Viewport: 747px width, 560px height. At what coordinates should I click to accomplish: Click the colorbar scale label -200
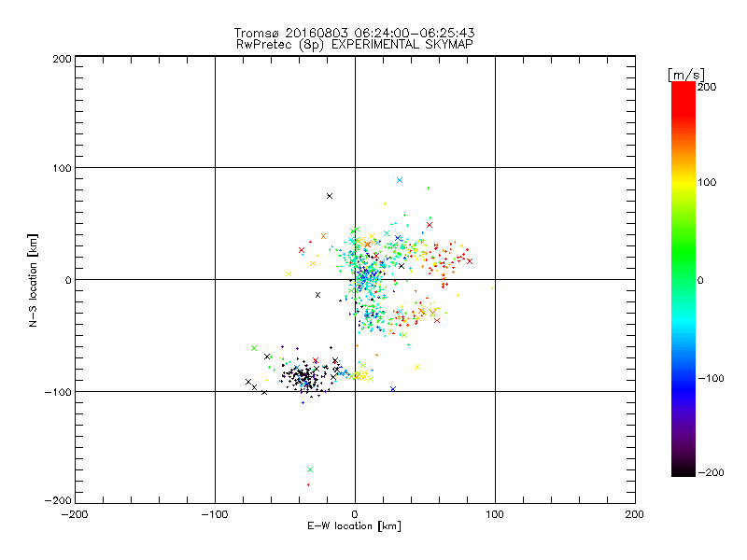[x=711, y=473]
